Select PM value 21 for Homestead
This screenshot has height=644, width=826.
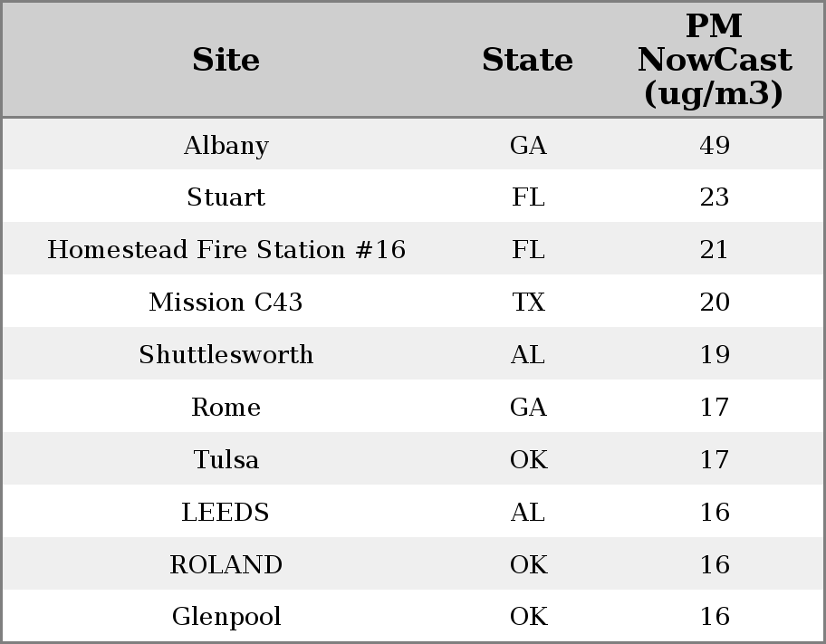coord(715,249)
